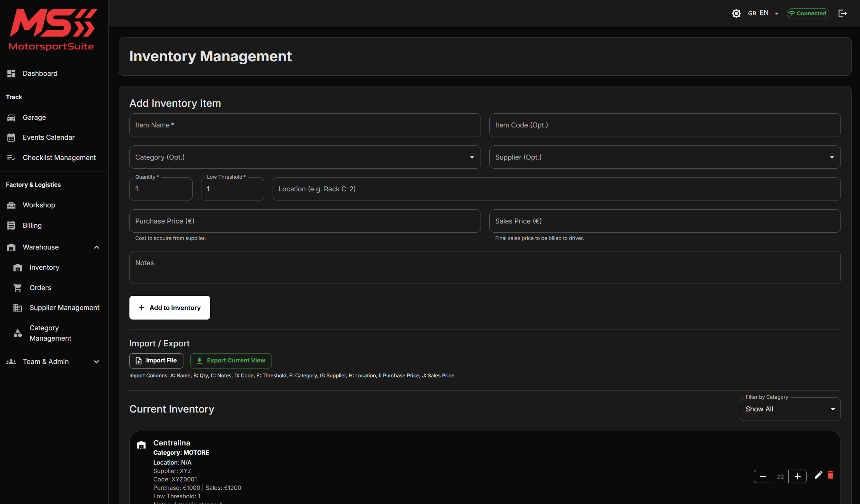This screenshot has height=504, width=860.
Task: Click the Add to Inventory button
Action: (x=170, y=308)
